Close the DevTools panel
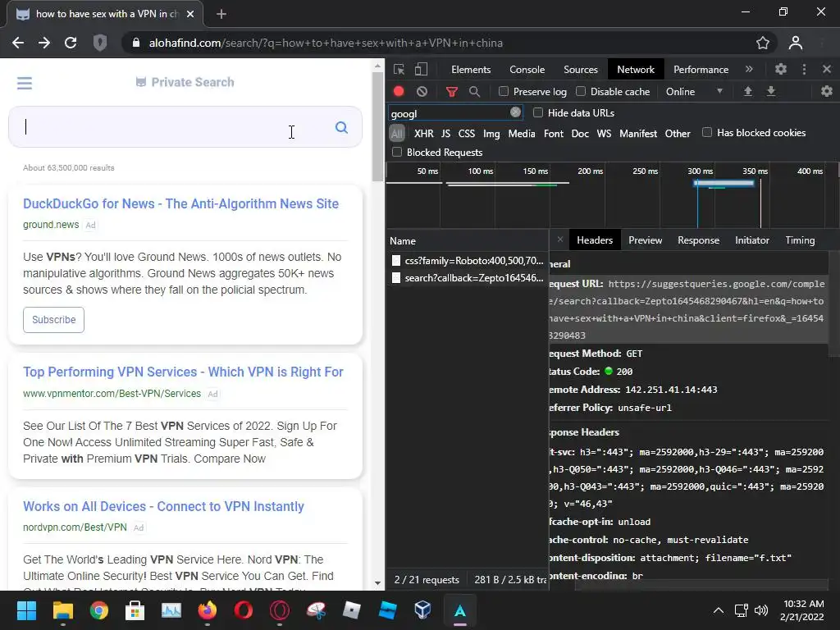This screenshot has height=630, width=840. point(827,69)
